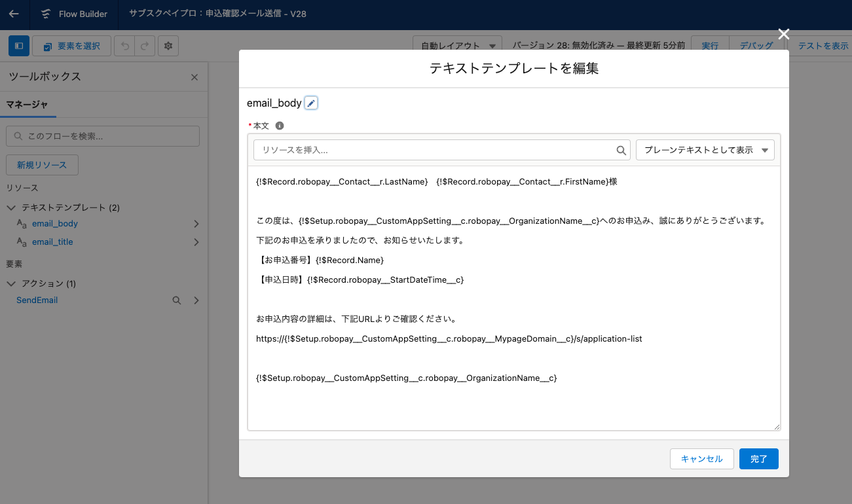852x504 pixels.
Task: Toggle the toolbox panel icon
Action: pyautogui.click(x=19, y=46)
